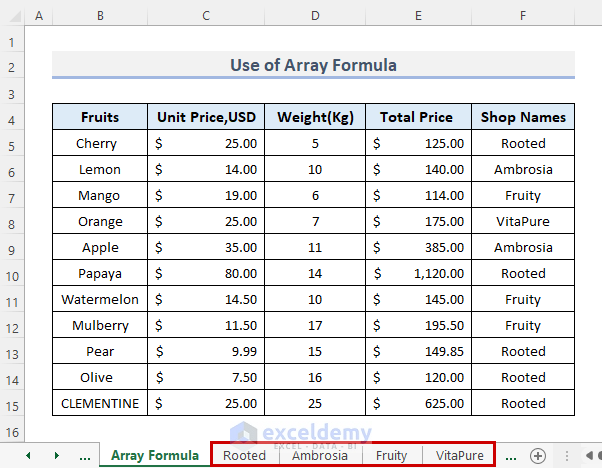Select the Use of Array Formula title

pos(313,65)
